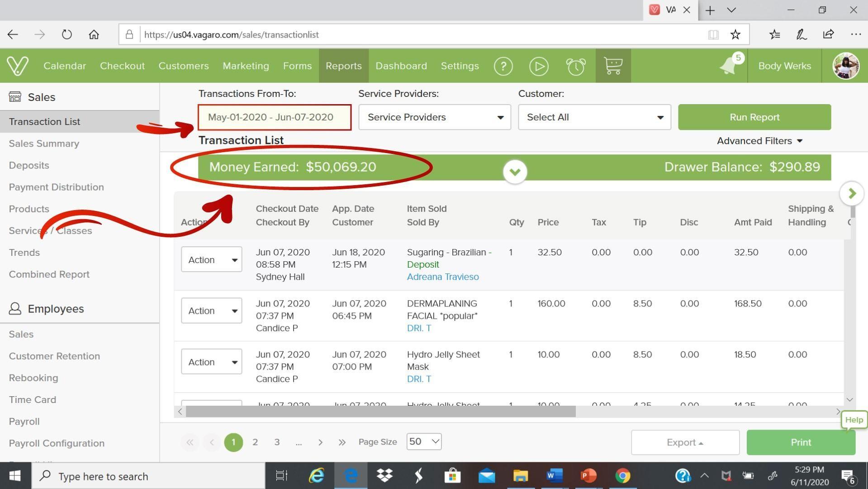Open Action dropdown for Dermaplaning Facial row
Viewport: 868px width, 489px height.
pos(211,311)
